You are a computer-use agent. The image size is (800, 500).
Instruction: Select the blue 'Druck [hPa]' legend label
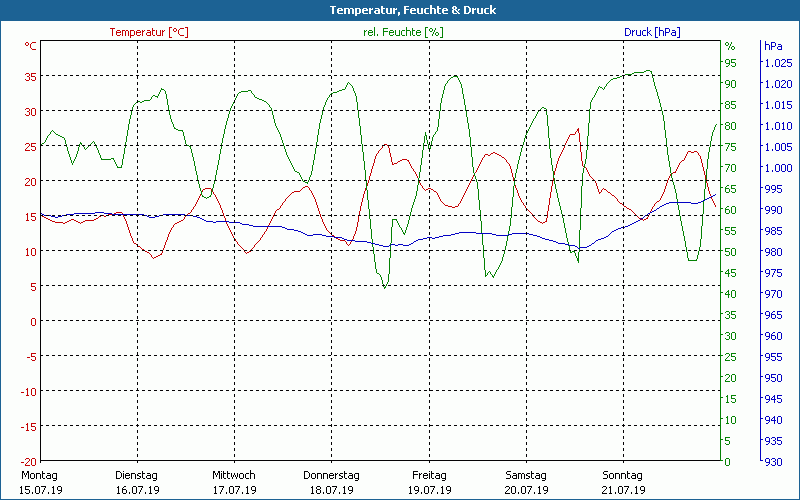(x=652, y=32)
